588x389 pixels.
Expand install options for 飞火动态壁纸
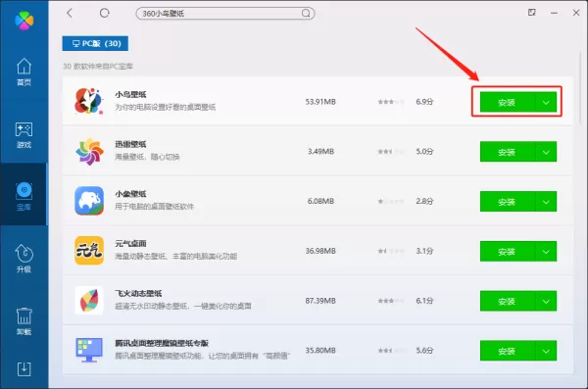coord(546,301)
